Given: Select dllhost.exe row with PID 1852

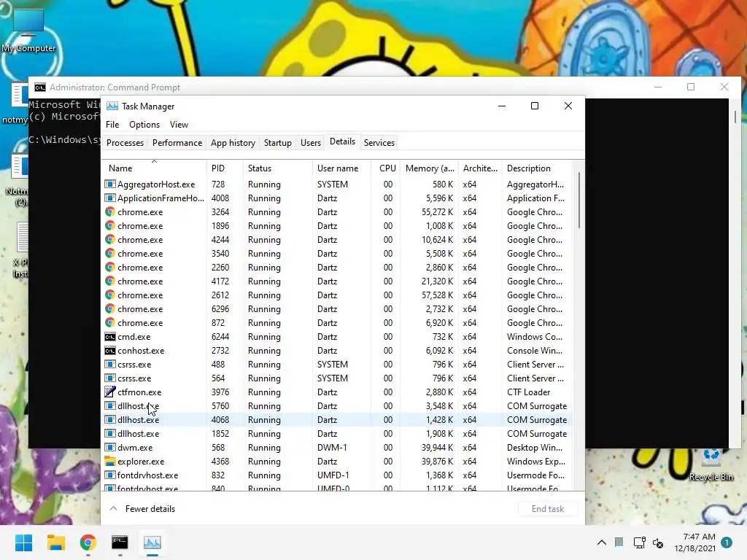Looking at the screenshot, I should [x=337, y=433].
